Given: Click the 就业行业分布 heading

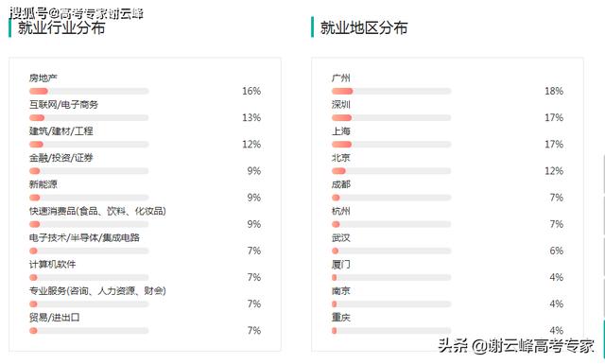Looking at the screenshot, I should [61, 27].
